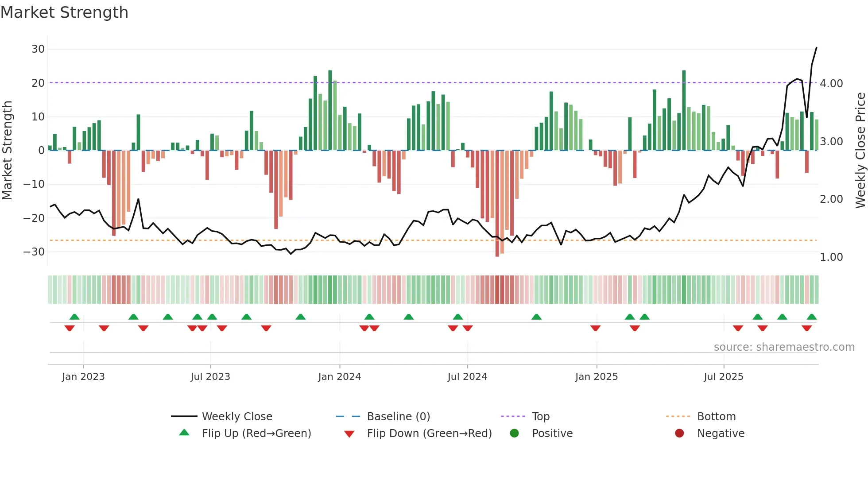Toggle the Weekly Close legend label
The image size is (868, 488).
(x=237, y=416)
